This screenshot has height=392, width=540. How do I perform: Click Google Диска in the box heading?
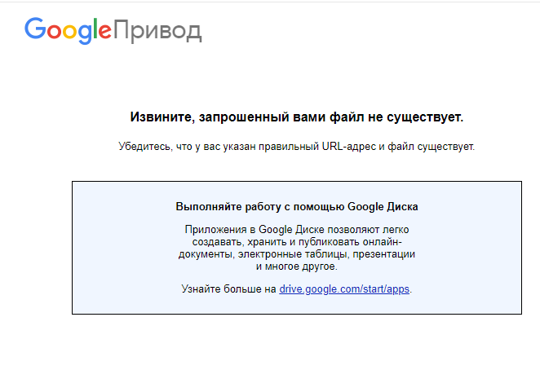point(383,207)
